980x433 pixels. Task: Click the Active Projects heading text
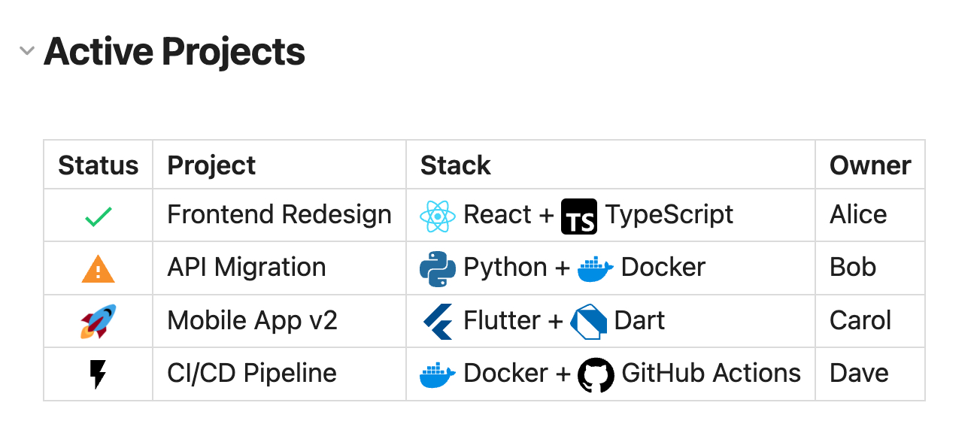[x=174, y=52]
